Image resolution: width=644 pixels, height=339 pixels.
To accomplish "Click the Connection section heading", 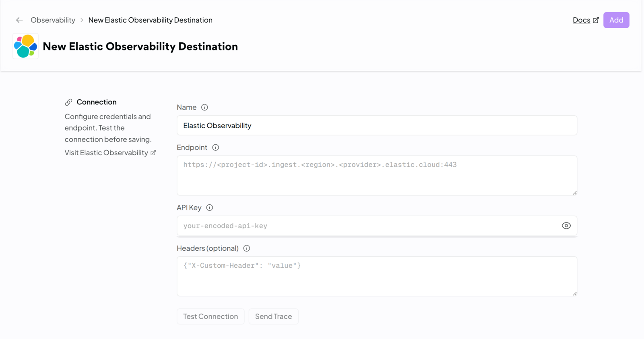I will tap(97, 102).
